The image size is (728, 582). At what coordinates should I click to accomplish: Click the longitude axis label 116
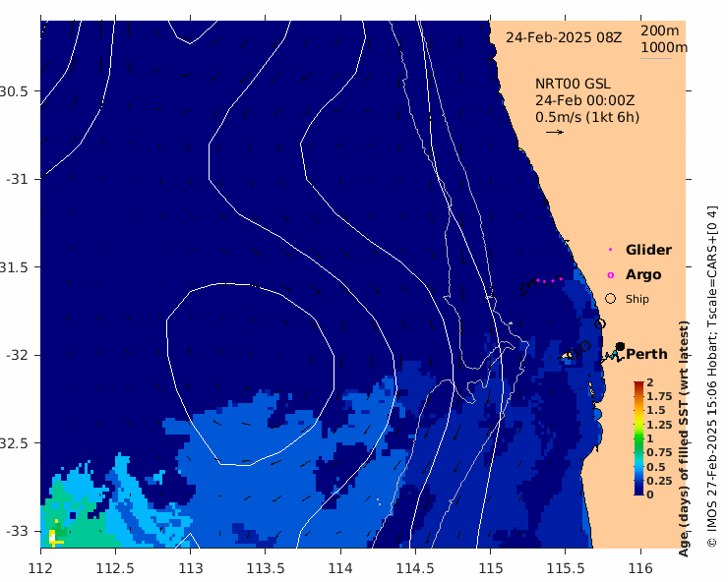pyautogui.click(x=640, y=568)
